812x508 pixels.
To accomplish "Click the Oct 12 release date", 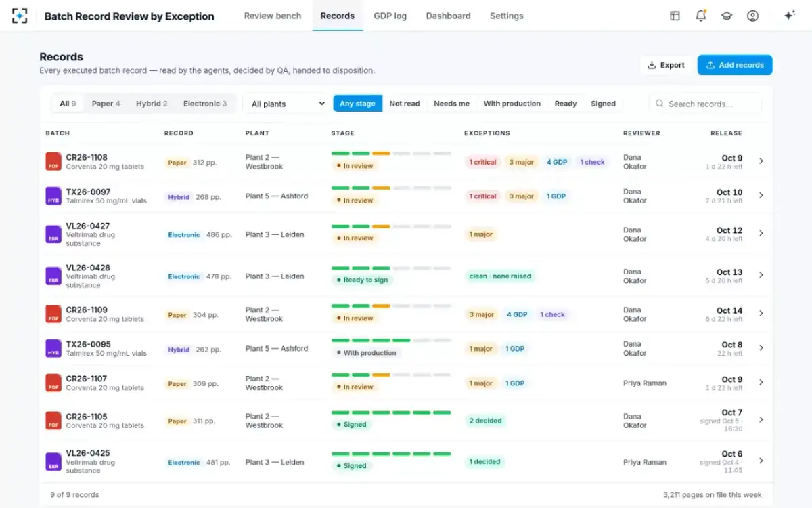I will (x=729, y=230).
